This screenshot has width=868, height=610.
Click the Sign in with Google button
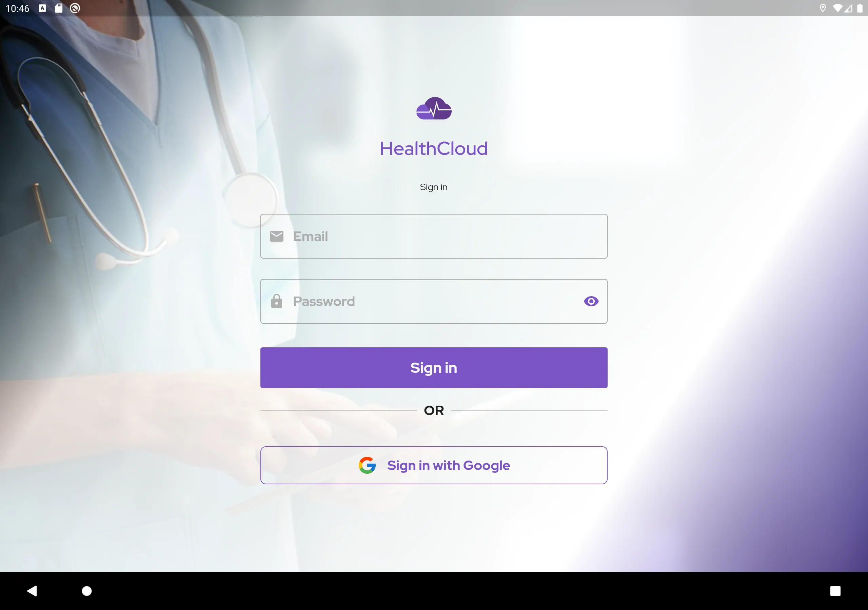coord(434,465)
